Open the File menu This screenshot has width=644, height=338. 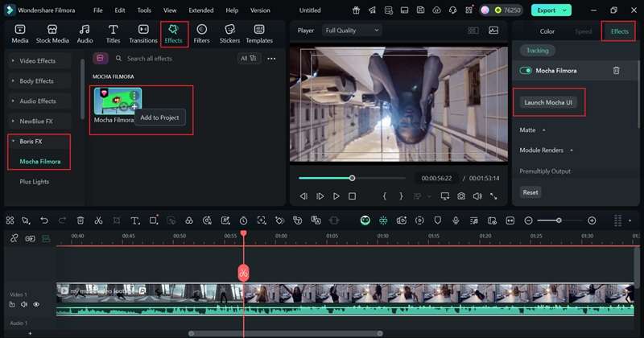97,10
